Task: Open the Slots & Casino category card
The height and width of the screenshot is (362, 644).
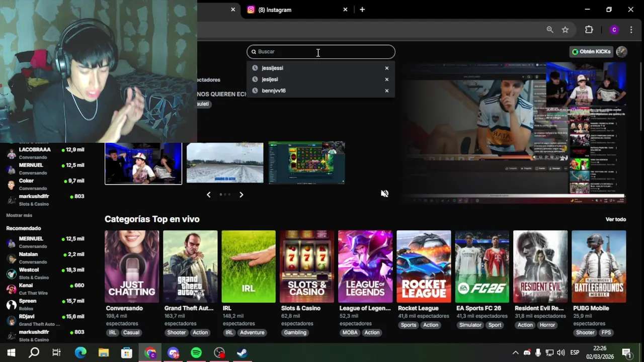Action: pyautogui.click(x=307, y=266)
